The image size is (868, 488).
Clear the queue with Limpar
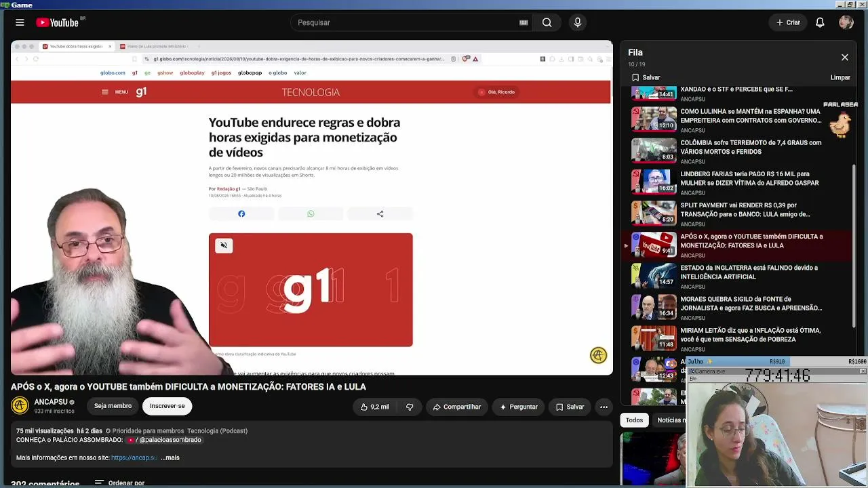click(840, 77)
